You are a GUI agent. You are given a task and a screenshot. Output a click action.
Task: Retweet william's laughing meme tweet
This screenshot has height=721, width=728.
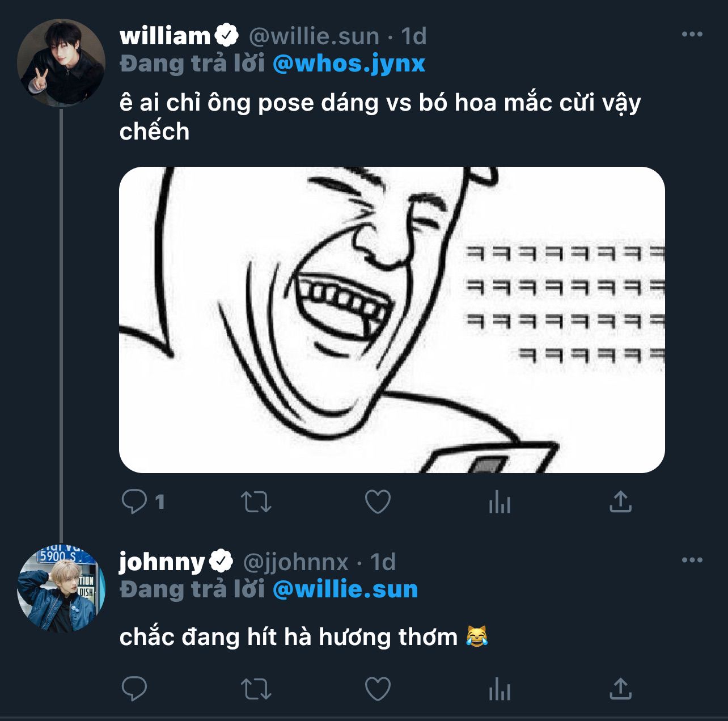[x=256, y=502]
